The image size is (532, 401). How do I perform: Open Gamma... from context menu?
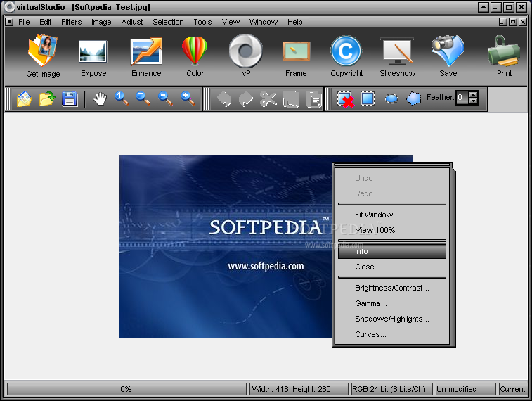(x=392, y=303)
